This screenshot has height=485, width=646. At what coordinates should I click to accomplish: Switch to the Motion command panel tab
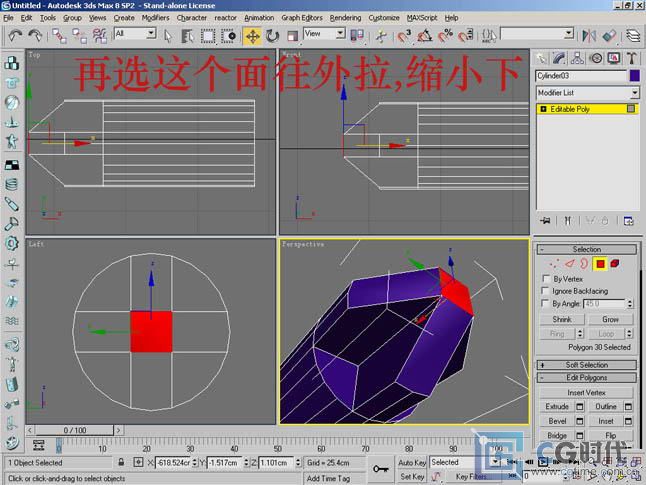(596, 59)
